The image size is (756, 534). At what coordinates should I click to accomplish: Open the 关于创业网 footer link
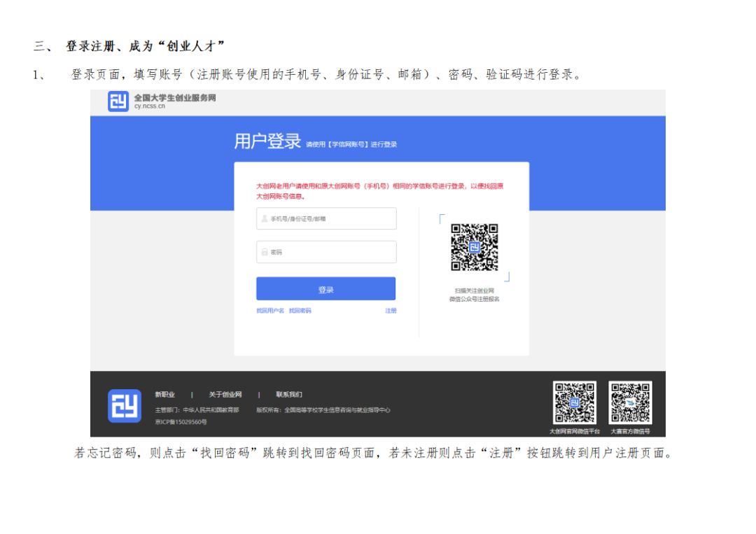(x=225, y=395)
